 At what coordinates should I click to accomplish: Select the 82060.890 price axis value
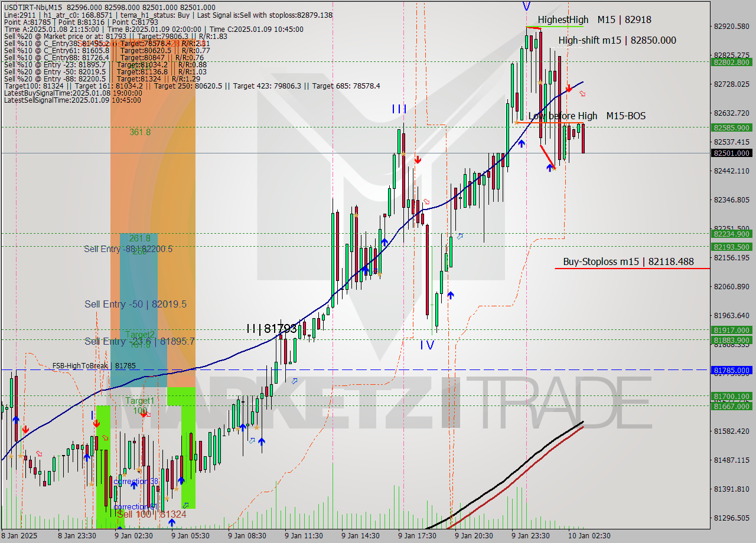732,286
